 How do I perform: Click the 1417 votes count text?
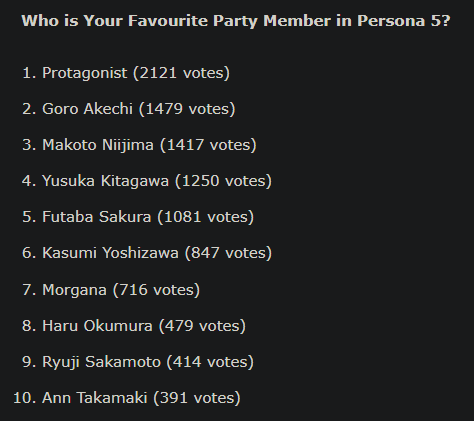[208, 145]
